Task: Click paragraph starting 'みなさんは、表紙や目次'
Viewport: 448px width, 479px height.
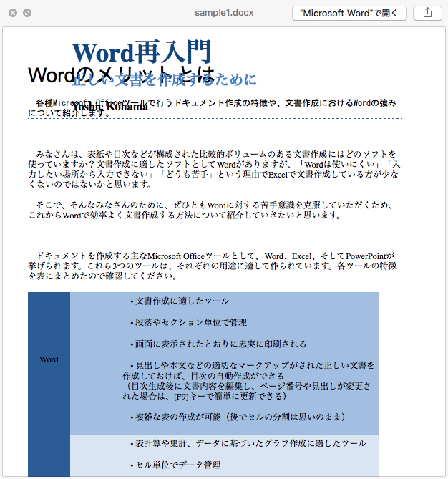Action: (x=214, y=169)
